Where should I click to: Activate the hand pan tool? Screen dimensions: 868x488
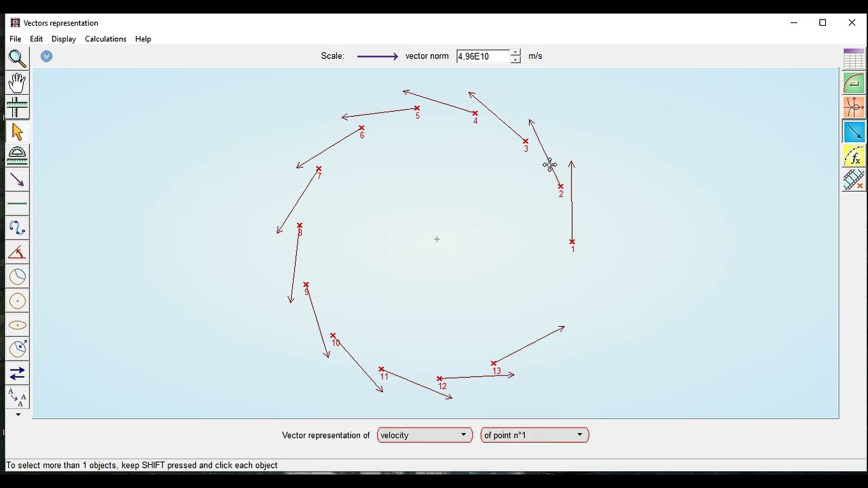(17, 83)
